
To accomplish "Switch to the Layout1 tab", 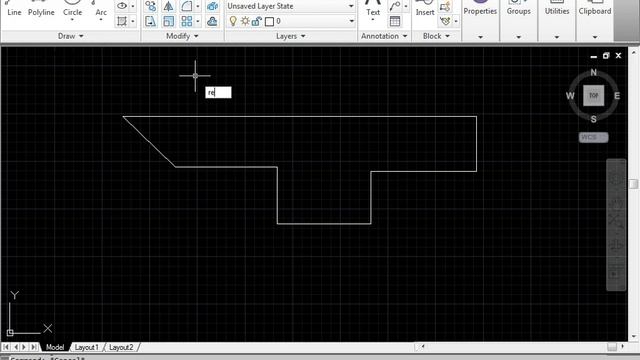I will (87, 347).
